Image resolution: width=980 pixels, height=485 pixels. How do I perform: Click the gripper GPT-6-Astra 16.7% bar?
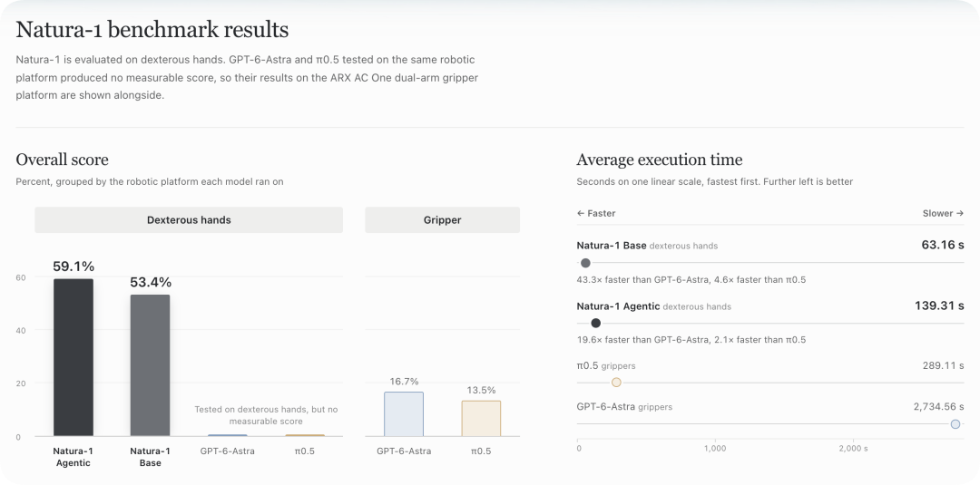[404, 414]
